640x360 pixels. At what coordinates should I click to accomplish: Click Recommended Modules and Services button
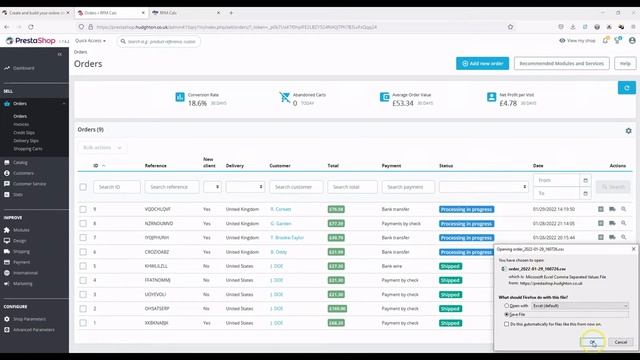pyautogui.click(x=562, y=63)
